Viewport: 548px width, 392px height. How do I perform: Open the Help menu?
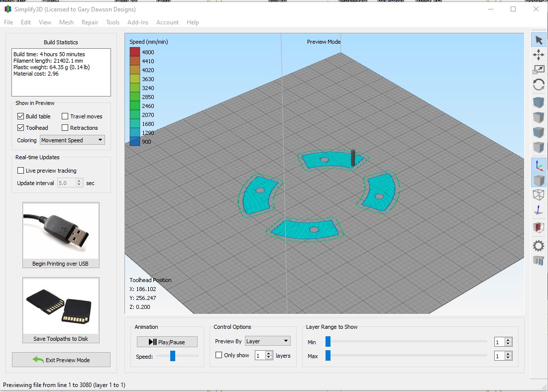[x=193, y=22]
